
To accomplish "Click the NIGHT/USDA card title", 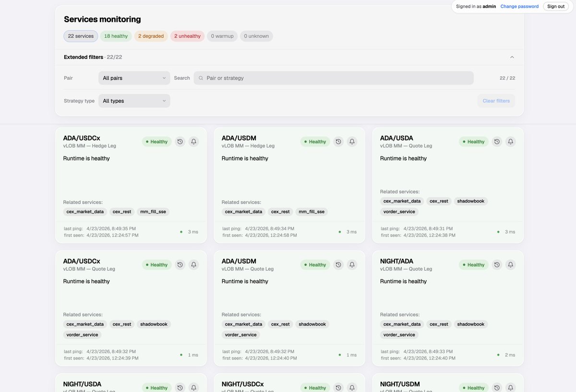I will click(82, 384).
